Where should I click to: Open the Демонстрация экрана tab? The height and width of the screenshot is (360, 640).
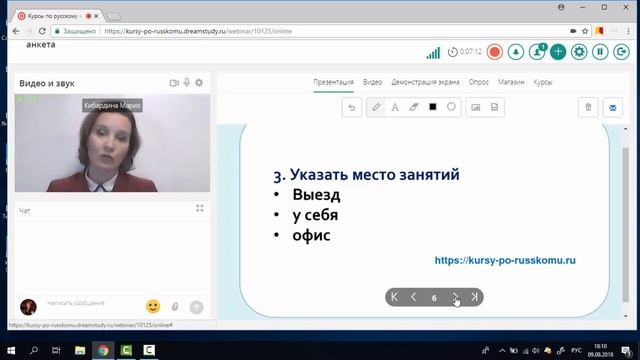tap(425, 82)
